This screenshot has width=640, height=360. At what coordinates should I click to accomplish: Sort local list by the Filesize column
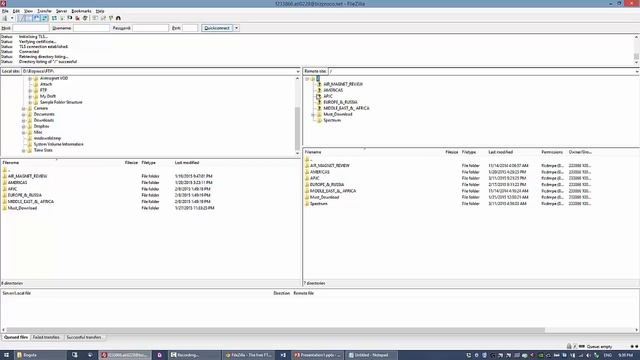click(131, 162)
